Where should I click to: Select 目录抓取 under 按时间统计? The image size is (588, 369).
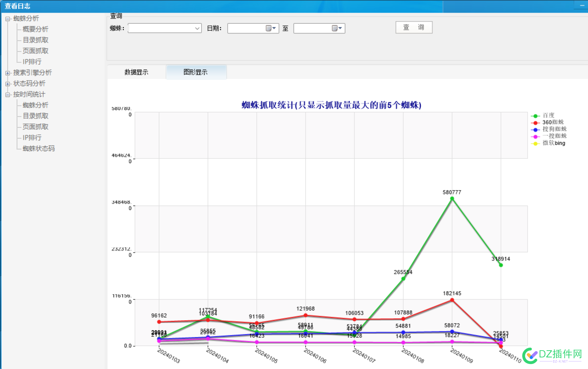[x=36, y=116]
